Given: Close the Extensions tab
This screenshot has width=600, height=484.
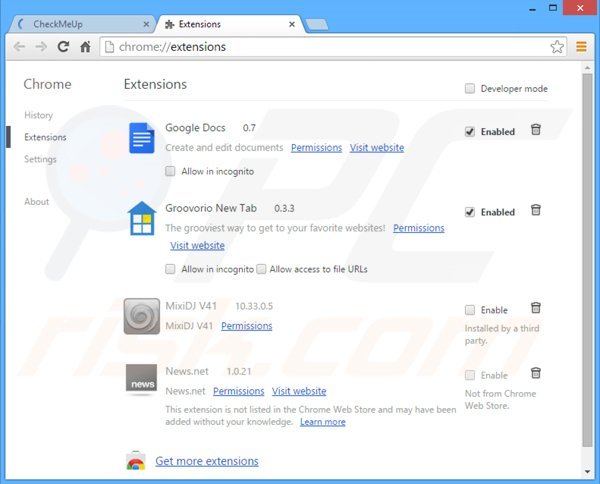Looking at the screenshot, I should click(292, 24).
